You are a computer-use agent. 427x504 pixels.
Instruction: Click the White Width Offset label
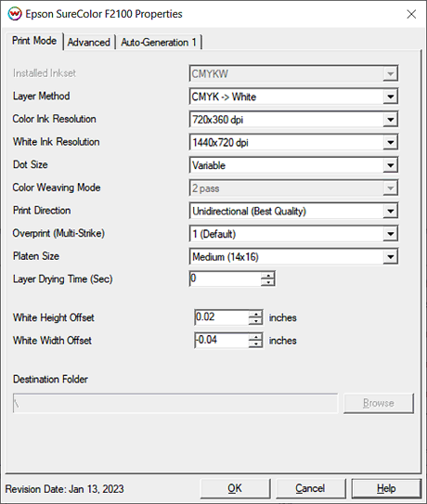coord(52,341)
